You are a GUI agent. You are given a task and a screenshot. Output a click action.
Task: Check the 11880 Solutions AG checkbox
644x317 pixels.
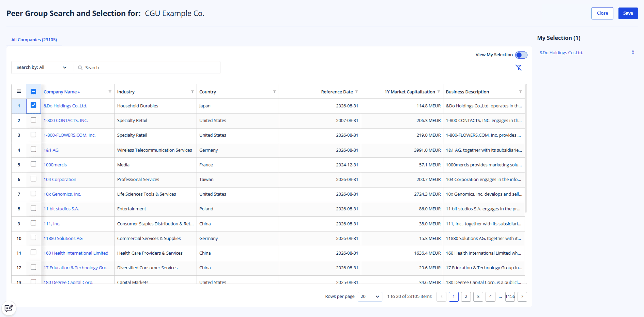(33, 237)
